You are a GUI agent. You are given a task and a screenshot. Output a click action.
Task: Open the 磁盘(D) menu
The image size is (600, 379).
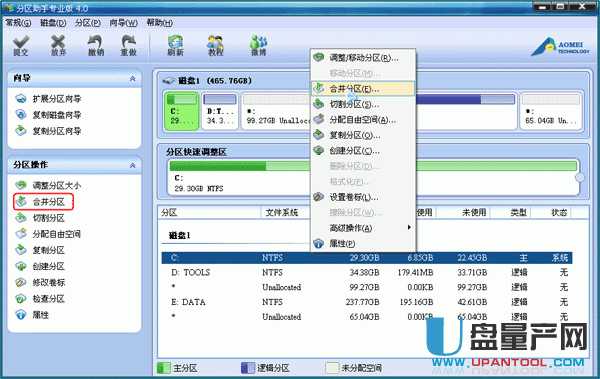coord(53,23)
